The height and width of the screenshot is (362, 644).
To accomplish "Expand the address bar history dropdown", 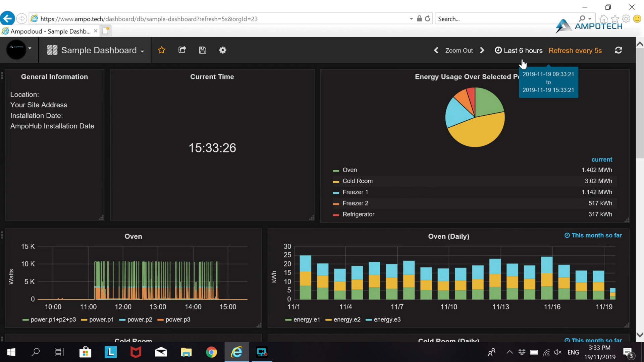I will pyautogui.click(x=411, y=19).
